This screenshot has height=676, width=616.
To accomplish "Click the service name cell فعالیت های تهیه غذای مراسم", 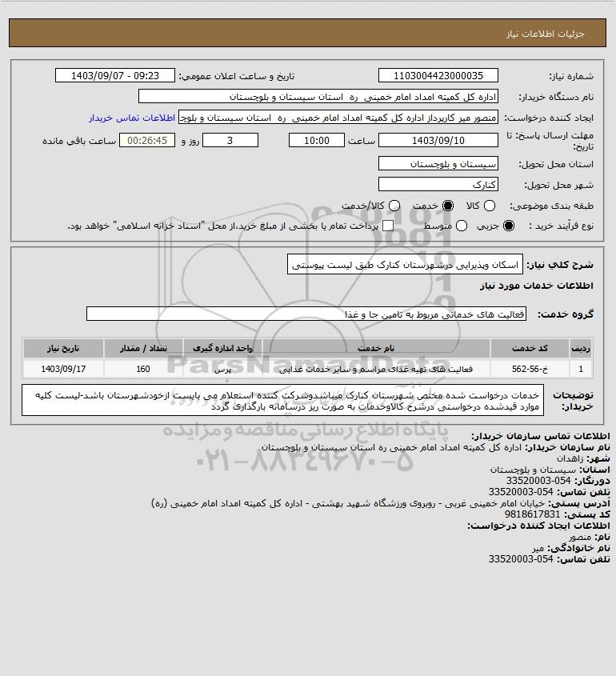I will [x=376, y=369].
